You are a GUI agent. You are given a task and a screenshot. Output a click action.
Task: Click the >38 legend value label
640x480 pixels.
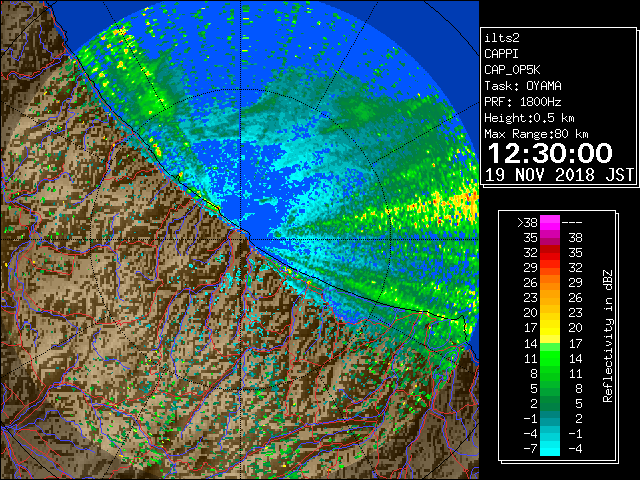tap(527, 223)
